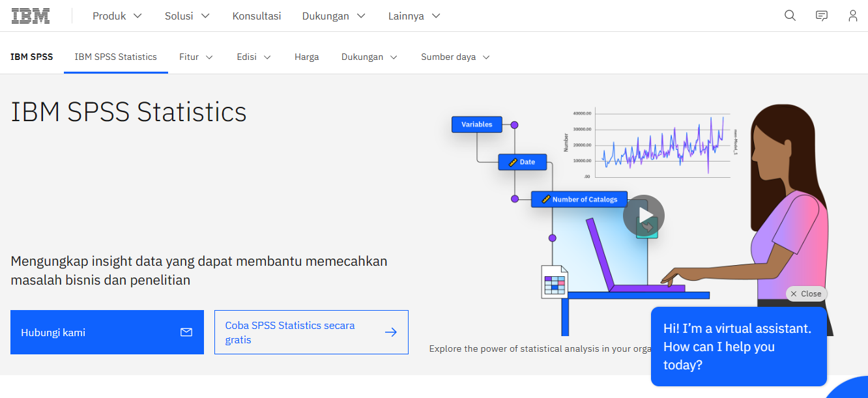Open the search icon

789,15
